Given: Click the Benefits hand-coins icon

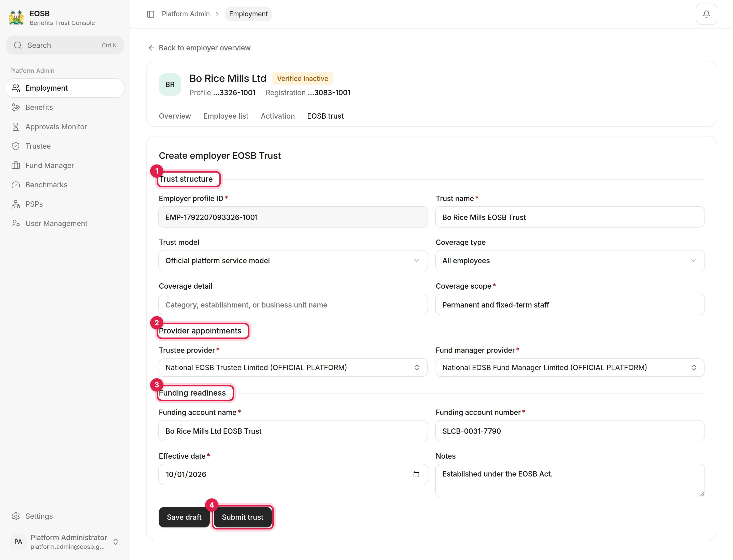Looking at the screenshot, I should click(x=16, y=107).
